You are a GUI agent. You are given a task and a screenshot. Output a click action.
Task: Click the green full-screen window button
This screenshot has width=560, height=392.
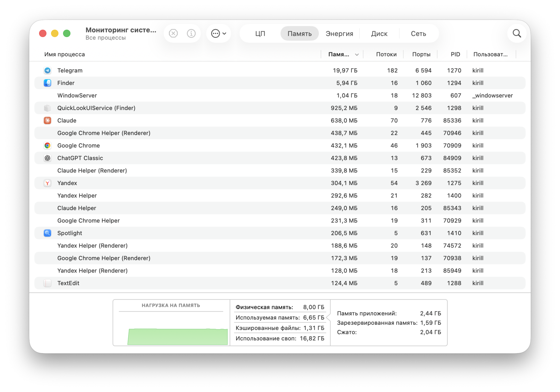pos(67,33)
